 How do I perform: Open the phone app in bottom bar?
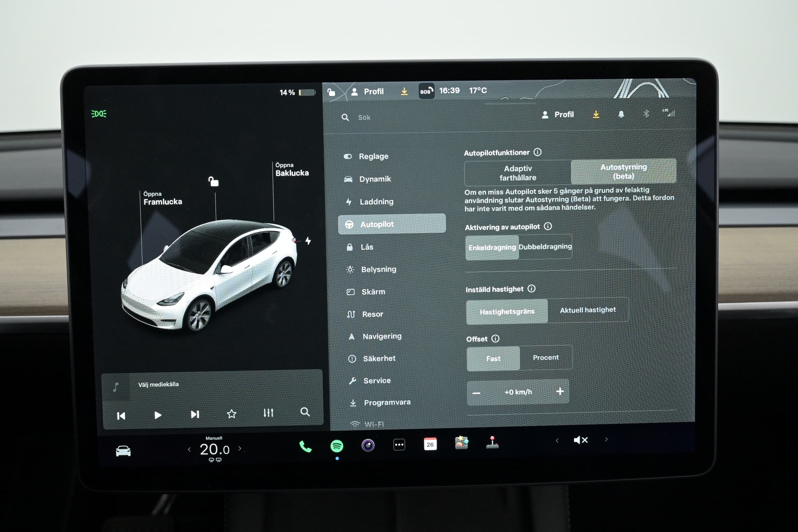coord(305,446)
